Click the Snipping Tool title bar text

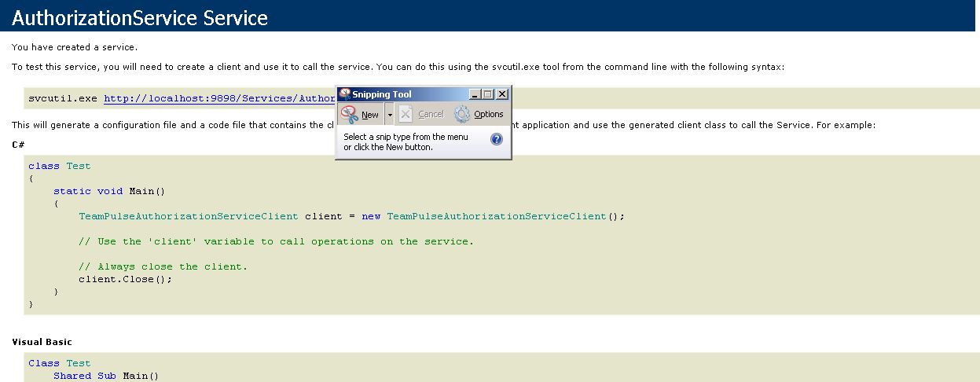(x=382, y=94)
